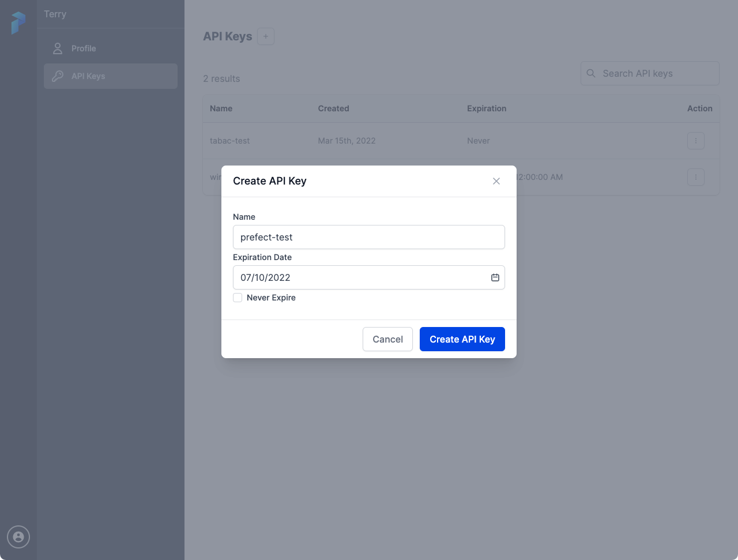The image size is (738, 560).
Task: Click the Cancel button
Action: click(x=387, y=339)
